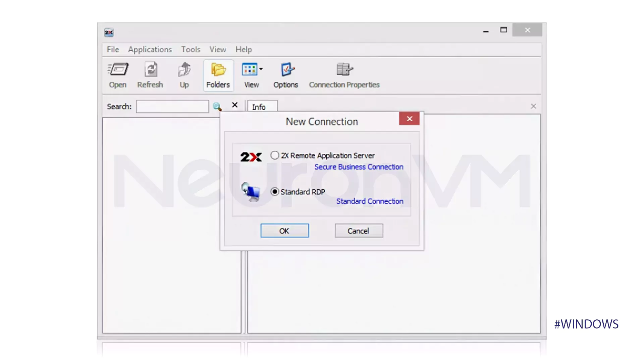This screenshot has width=644, height=362.
Task: Close the Info tab
Action: [533, 106]
